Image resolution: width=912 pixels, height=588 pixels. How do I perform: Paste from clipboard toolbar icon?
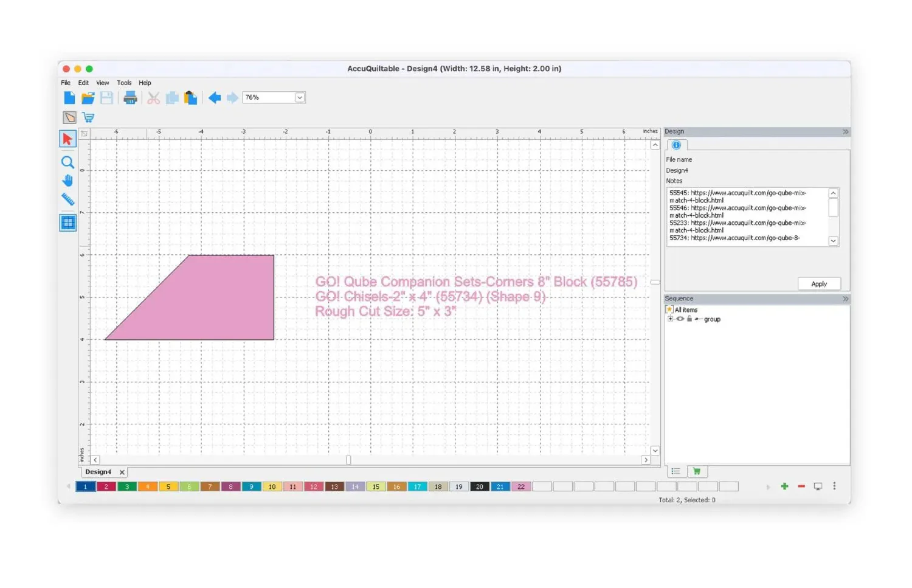191,98
